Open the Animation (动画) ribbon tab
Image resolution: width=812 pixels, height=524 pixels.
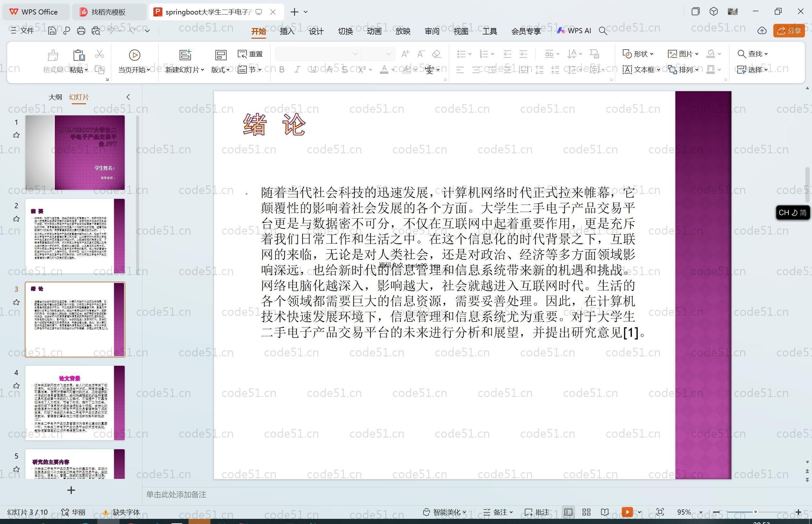coord(374,31)
